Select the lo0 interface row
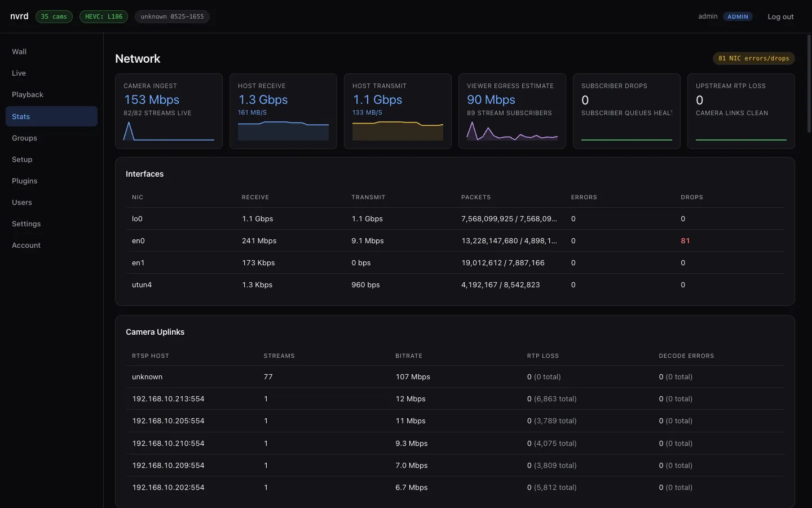 [455, 218]
